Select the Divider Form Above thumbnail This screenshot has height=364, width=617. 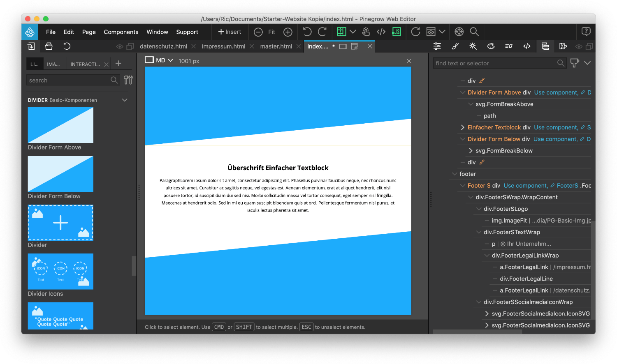click(x=60, y=125)
